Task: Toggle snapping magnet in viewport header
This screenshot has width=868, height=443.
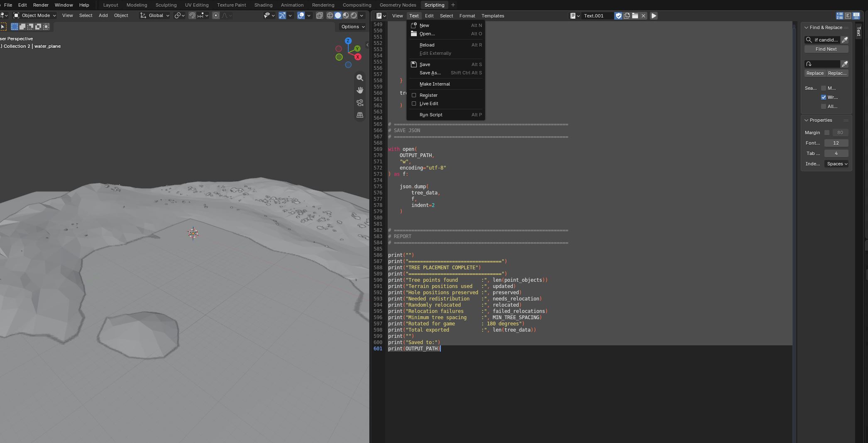Action: pyautogui.click(x=192, y=15)
